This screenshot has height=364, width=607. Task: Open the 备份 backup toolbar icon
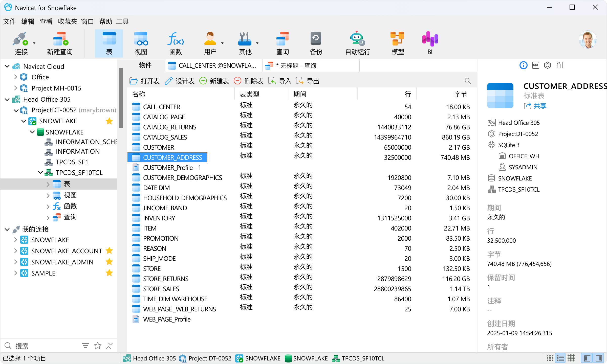[x=316, y=43]
